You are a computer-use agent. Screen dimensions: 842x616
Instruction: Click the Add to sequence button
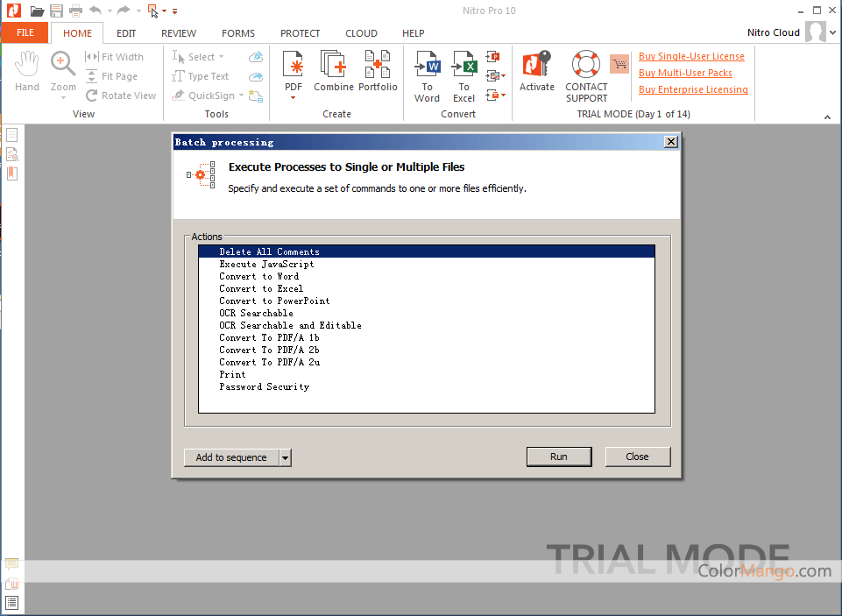coord(231,457)
